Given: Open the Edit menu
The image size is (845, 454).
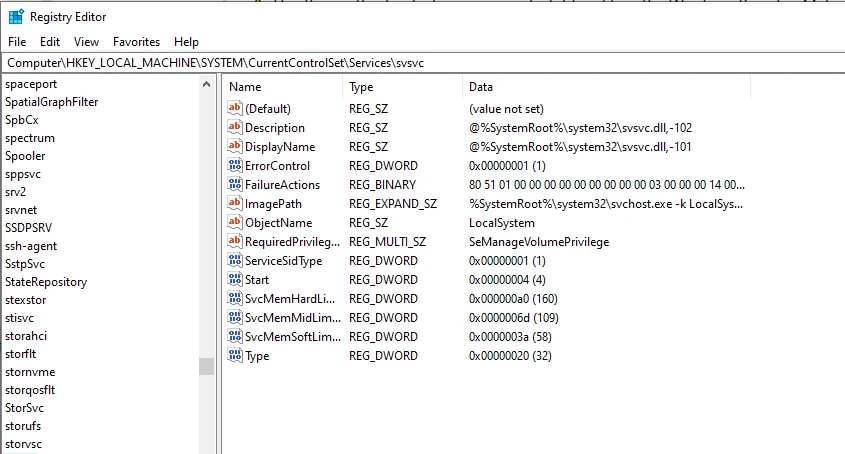Looking at the screenshot, I should pos(50,42).
